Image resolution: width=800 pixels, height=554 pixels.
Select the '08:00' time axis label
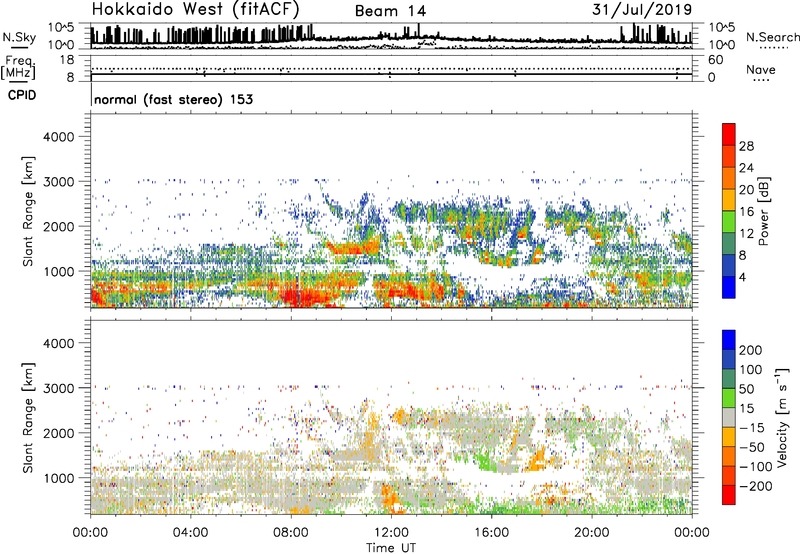pyautogui.click(x=291, y=533)
